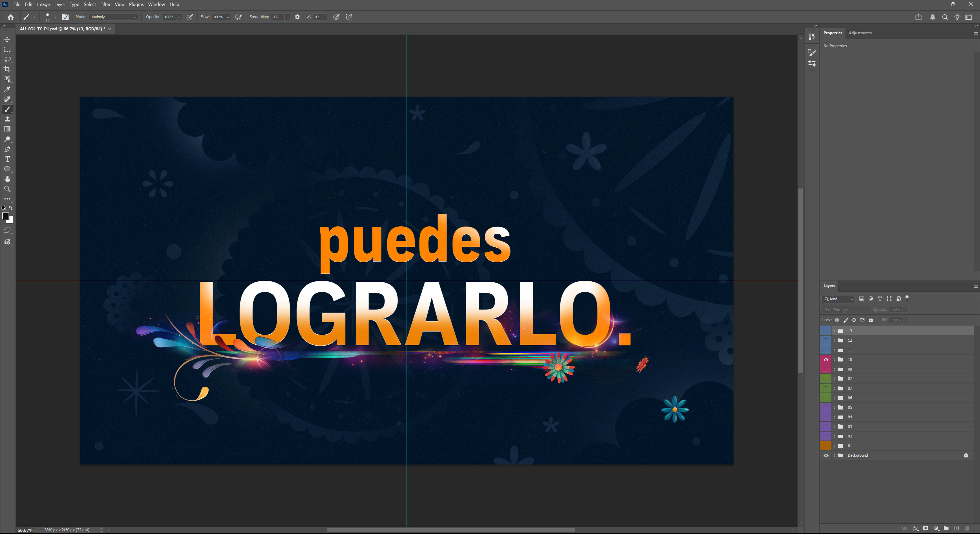Click the foreground color swatch

(x=5, y=216)
